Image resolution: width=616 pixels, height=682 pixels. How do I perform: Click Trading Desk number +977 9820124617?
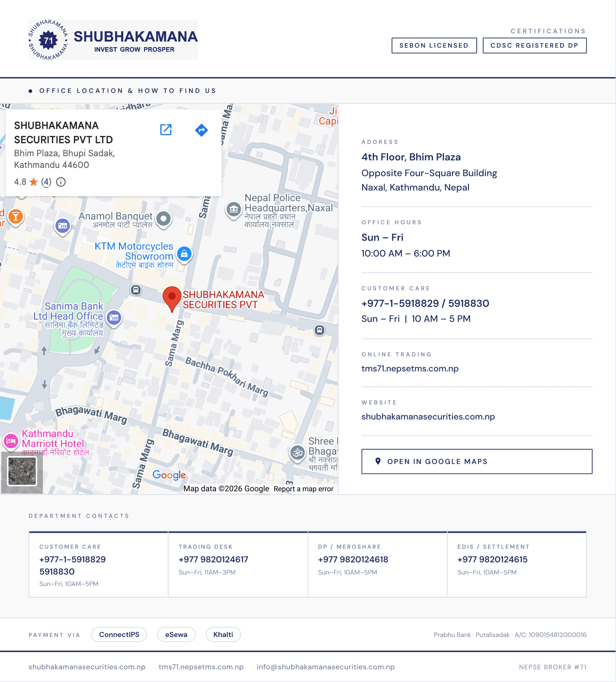(x=213, y=560)
